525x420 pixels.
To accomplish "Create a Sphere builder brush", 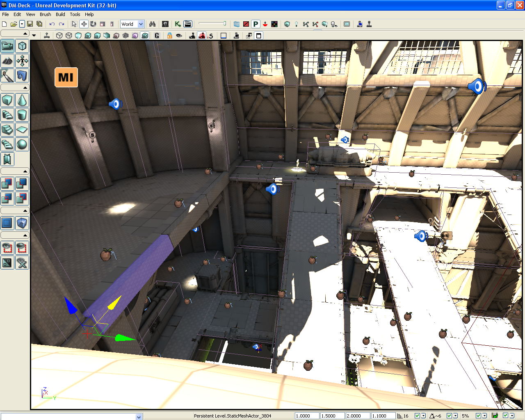I will tap(22, 144).
